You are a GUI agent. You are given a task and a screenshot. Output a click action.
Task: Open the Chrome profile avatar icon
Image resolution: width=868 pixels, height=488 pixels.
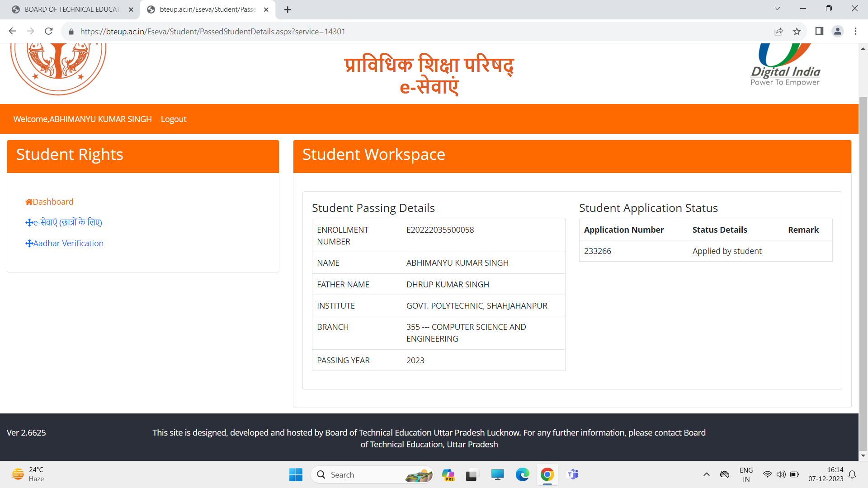837,31
